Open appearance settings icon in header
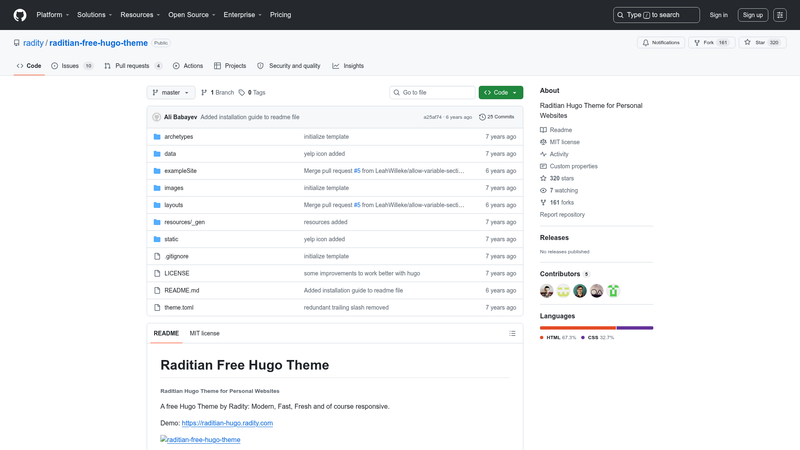The height and width of the screenshot is (450, 800). coord(780,15)
